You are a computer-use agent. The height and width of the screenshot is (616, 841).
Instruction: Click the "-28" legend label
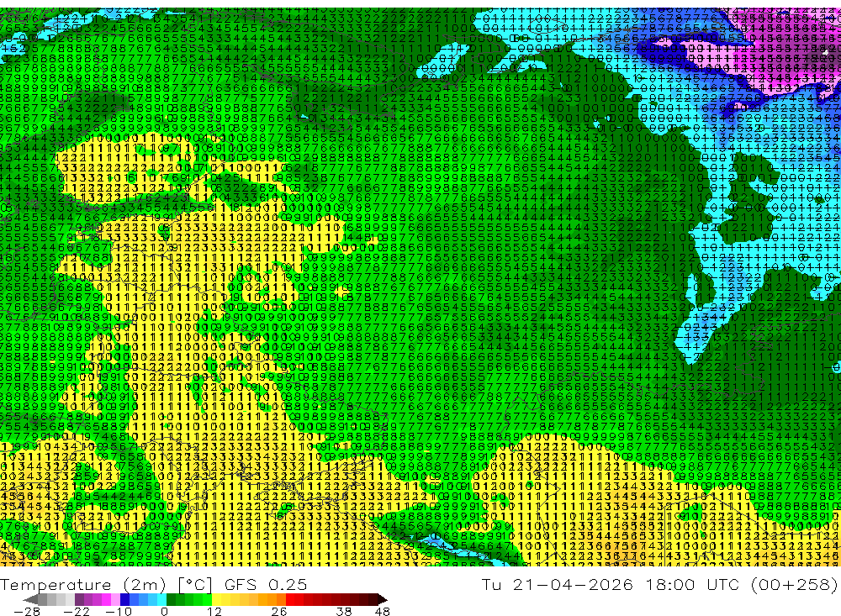26,612
